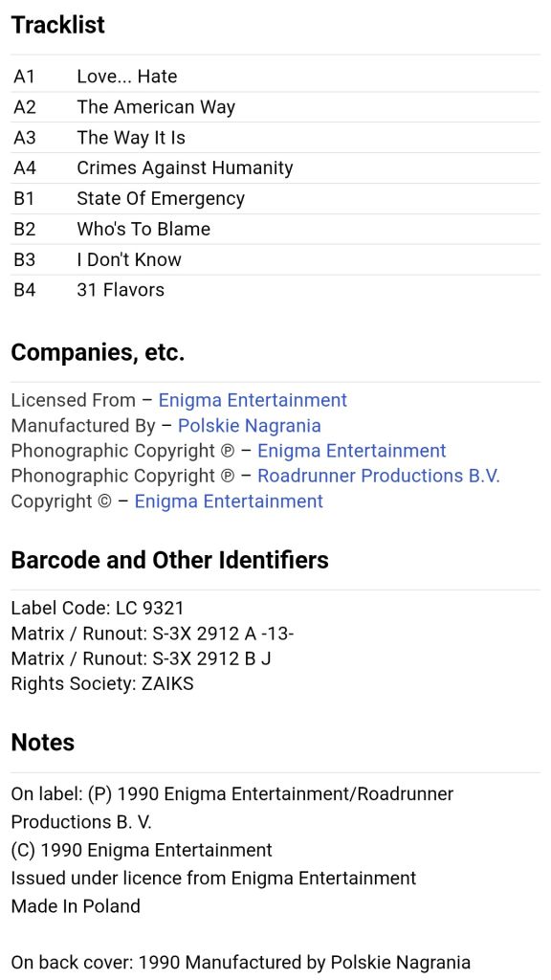Open the Polskie Nagrania manufacturer link

[250, 426]
